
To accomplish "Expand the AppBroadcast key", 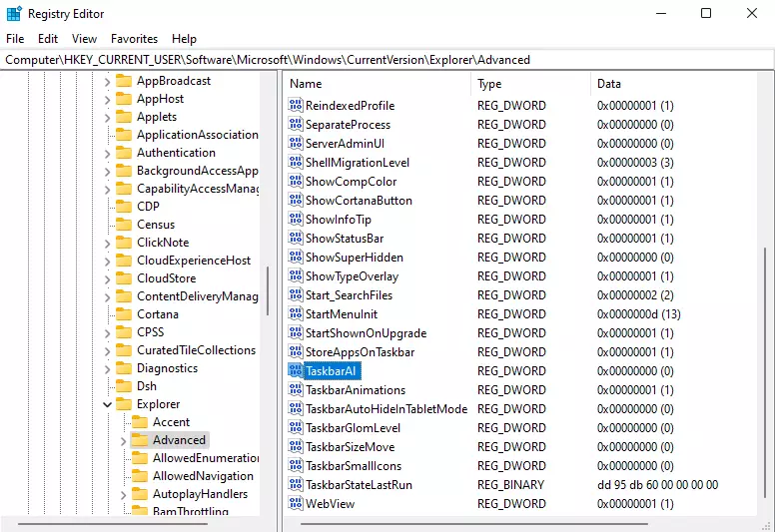I will coord(107,82).
